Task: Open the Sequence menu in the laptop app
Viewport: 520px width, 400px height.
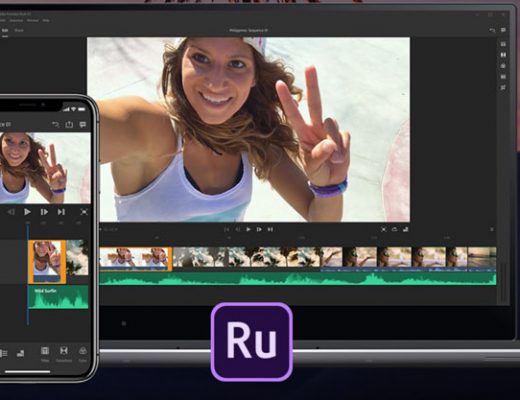Action: click(x=16, y=20)
